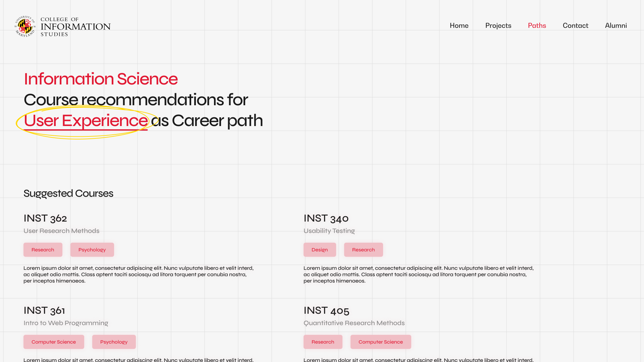Go to the Projects page
The height and width of the screenshot is (362, 644).
click(x=498, y=25)
